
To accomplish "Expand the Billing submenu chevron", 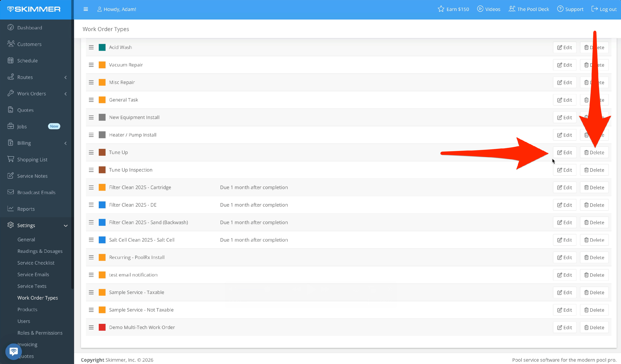I will pos(66,143).
